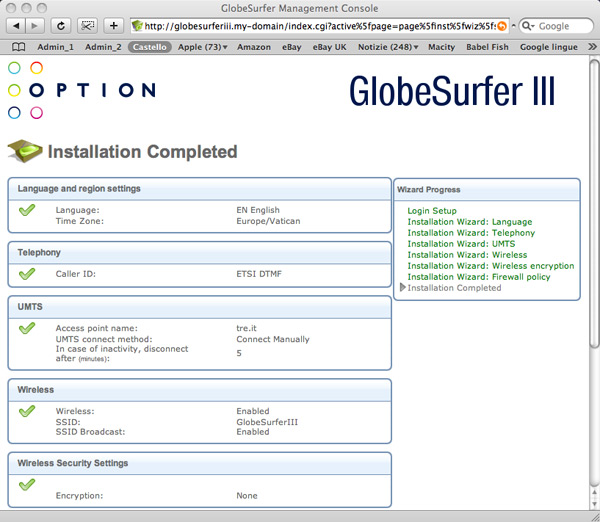600x522 pixels.
Task: Click the URL address field
Action: 320,26
